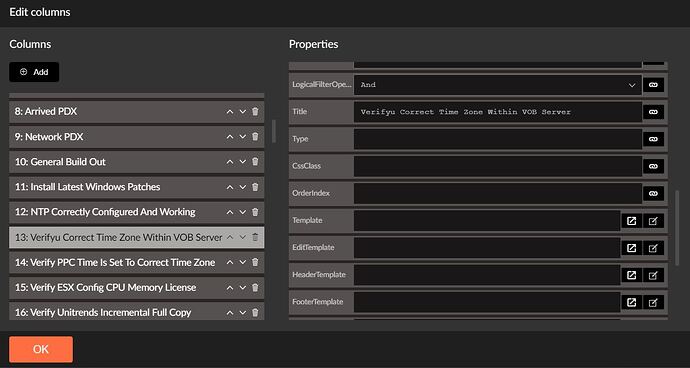This screenshot has width=690, height=368.
Task: Click into the Title text field
Action: (x=498, y=112)
